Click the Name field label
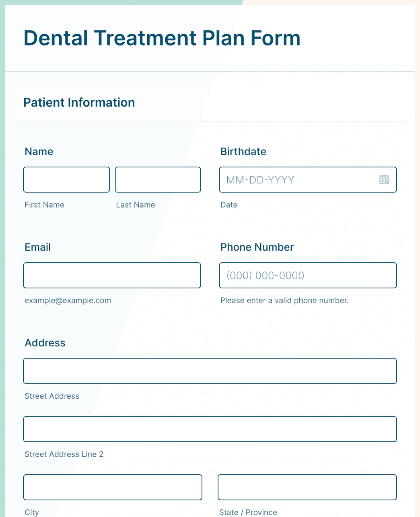The height and width of the screenshot is (517, 420). point(39,152)
